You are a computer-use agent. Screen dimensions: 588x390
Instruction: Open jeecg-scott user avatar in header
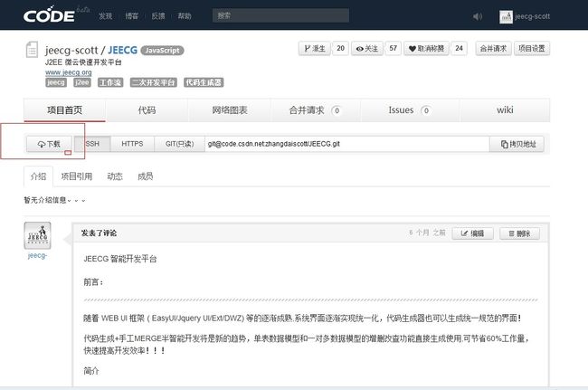[x=506, y=16]
